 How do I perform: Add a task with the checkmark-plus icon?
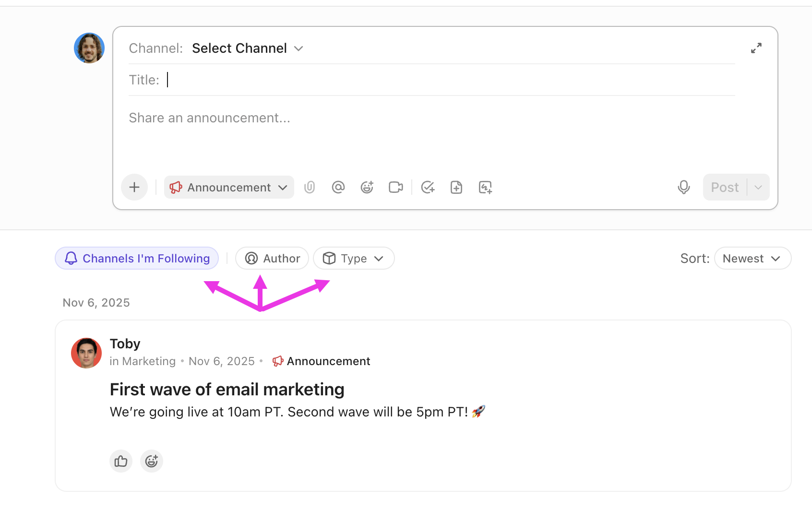pos(428,187)
